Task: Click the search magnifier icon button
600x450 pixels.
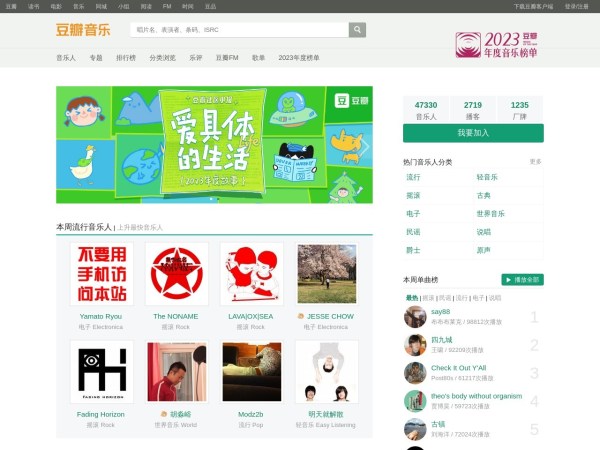Action: tap(357, 30)
